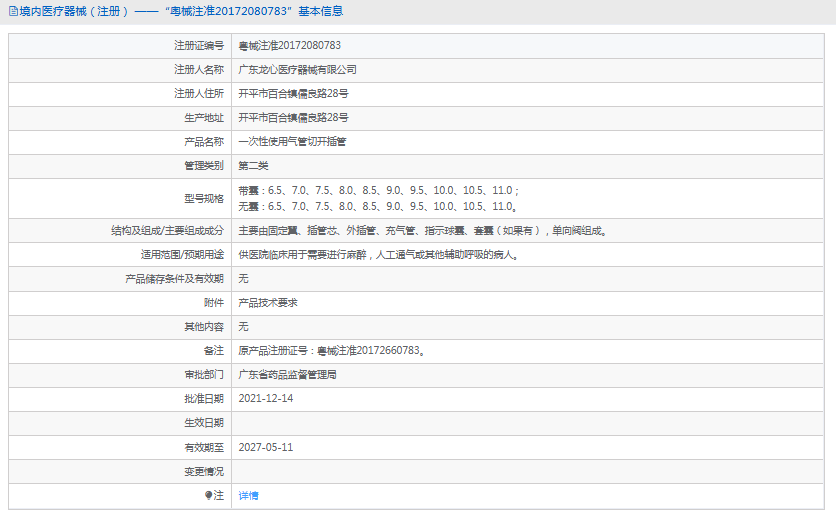Select the 结构及组成/主要组成成分 label

(167, 231)
